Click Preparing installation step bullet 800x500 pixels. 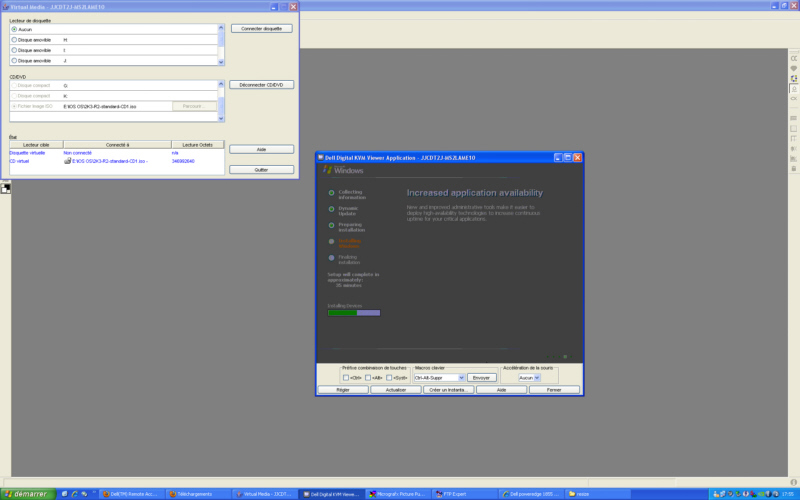point(332,225)
